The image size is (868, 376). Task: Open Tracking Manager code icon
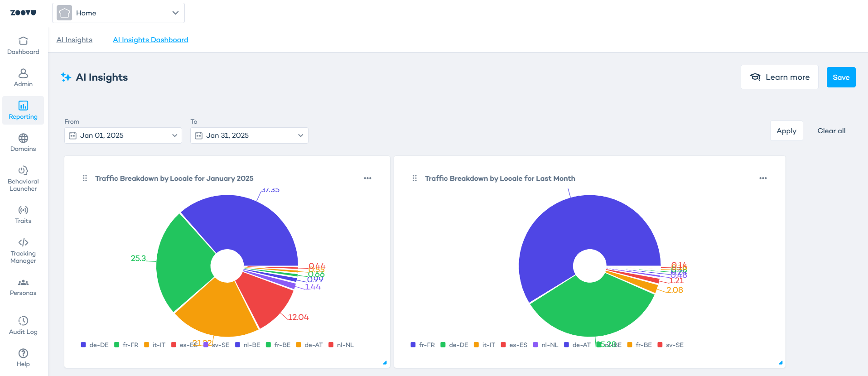click(x=23, y=242)
